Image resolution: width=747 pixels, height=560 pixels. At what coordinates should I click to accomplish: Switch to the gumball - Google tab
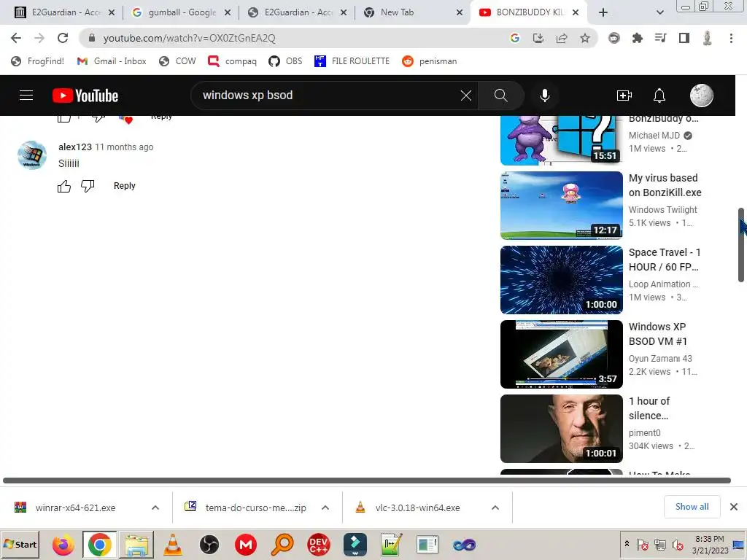pos(181,12)
